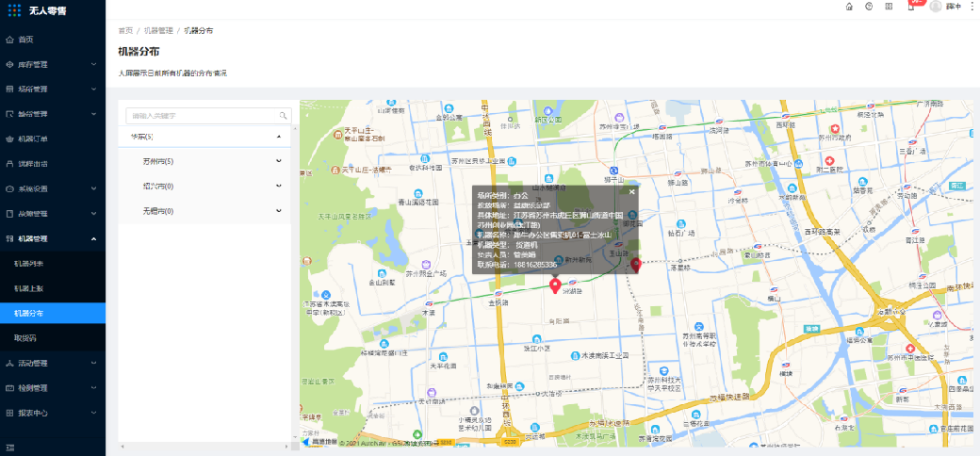Click 机器管理 in the breadcrumb
The width and height of the screenshot is (980, 456).
[158, 30]
